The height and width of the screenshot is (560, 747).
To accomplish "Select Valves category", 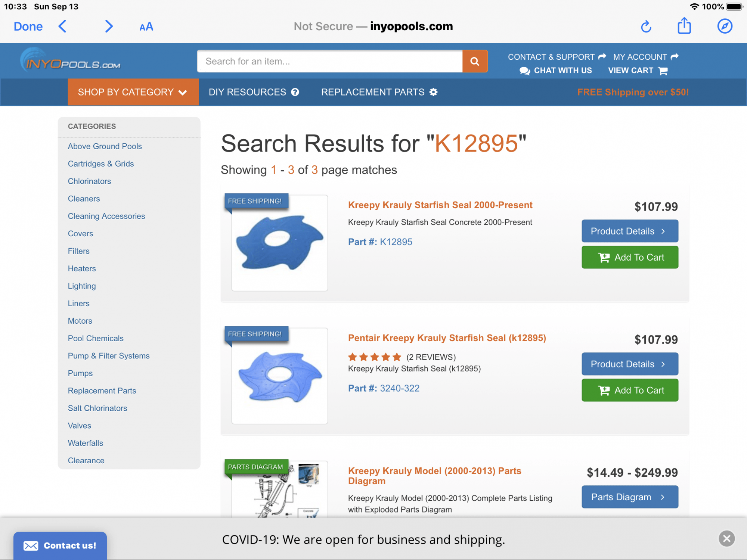I will 79,426.
